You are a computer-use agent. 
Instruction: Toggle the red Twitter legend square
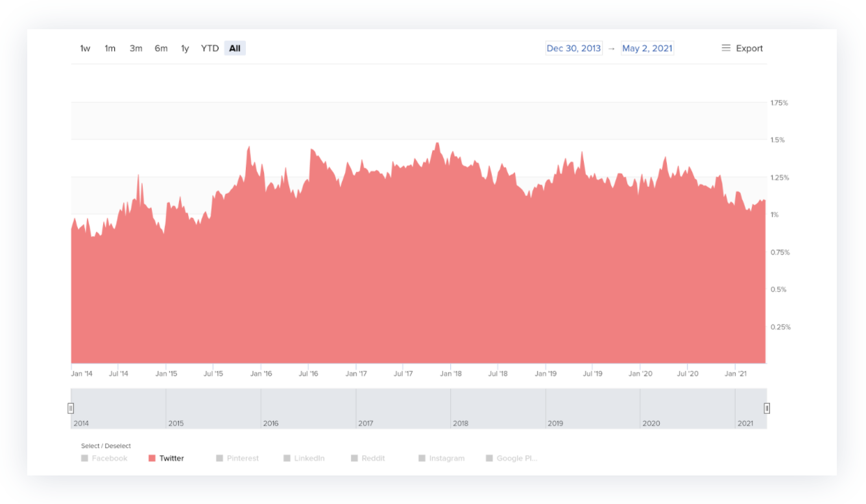(x=152, y=458)
